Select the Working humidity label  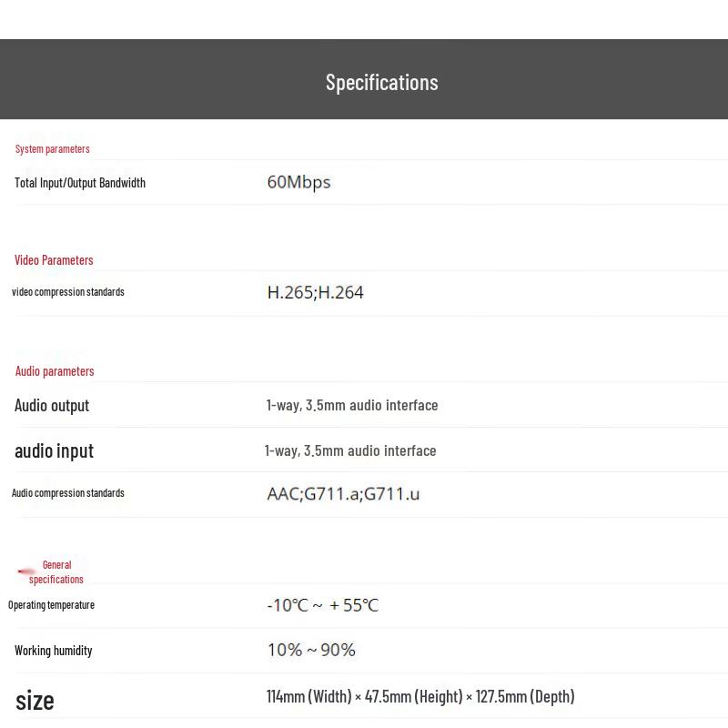point(54,651)
